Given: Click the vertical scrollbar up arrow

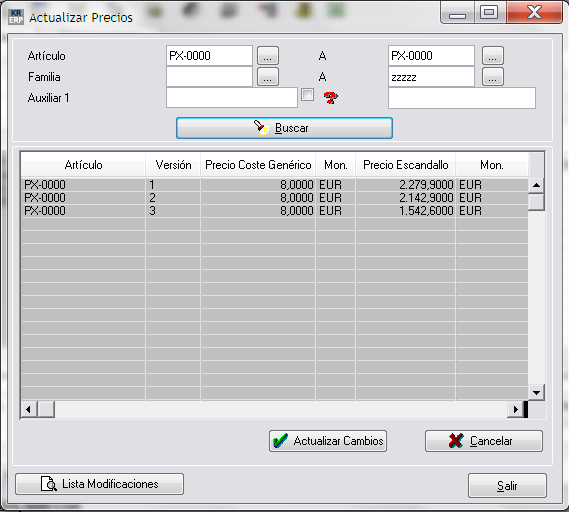Looking at the screenshot, I should [x=536, y=185].
